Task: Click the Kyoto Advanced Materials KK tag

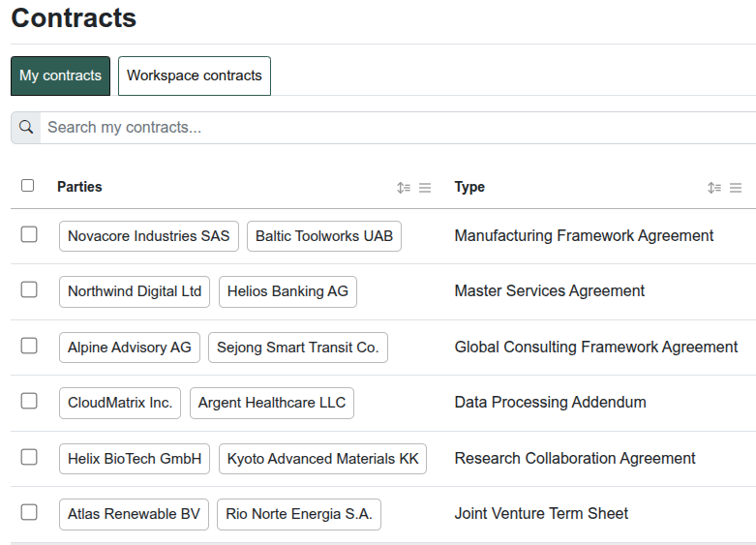Action: coord(322,459)
